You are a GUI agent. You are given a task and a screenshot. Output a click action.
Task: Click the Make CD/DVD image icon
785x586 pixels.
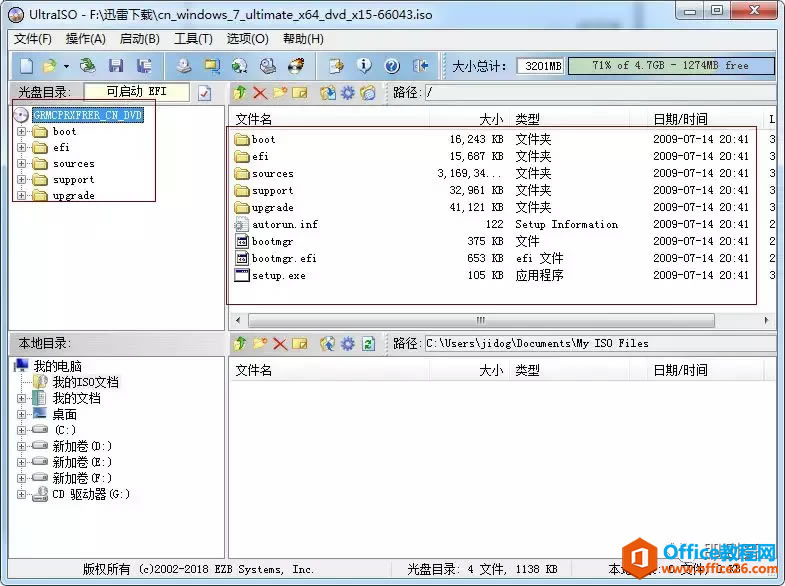[x=184, y=66]
